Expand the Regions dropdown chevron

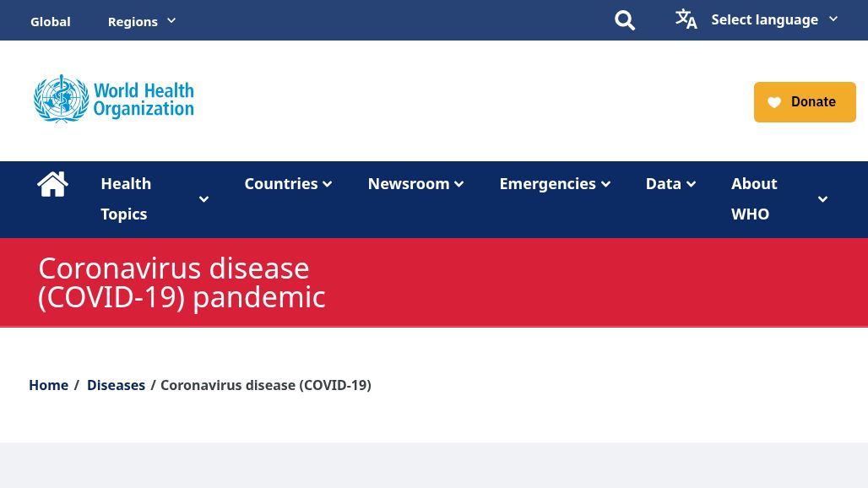171,21
